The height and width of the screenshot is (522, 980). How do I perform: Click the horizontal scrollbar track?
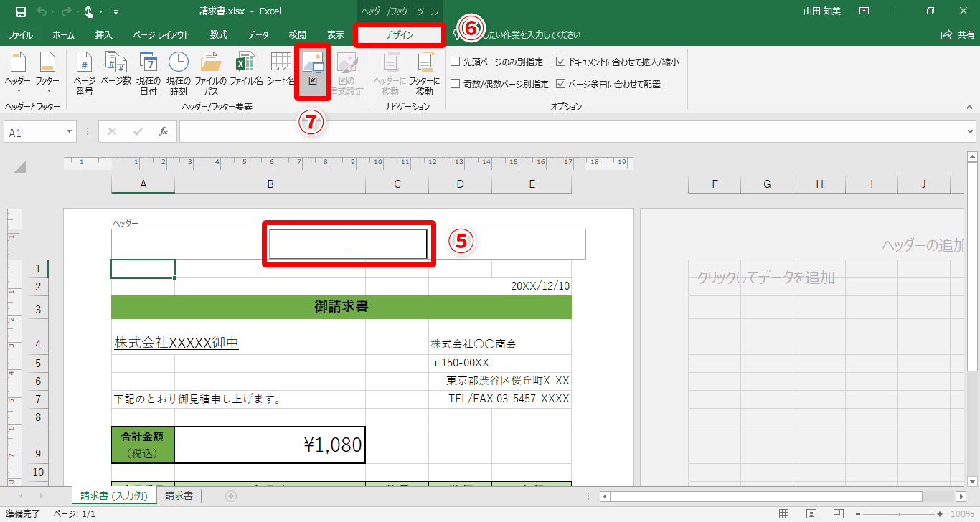click(783, 496)
